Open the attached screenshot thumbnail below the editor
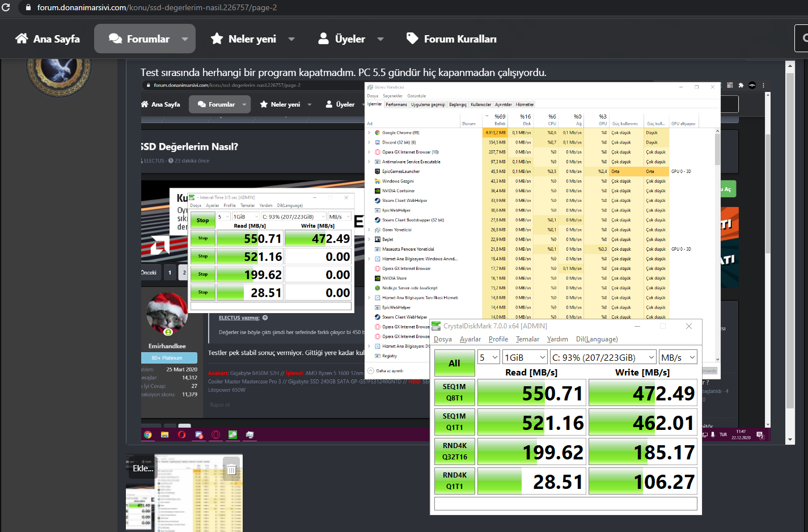The width and height of the screenshot is (808, 532). (x=184, y=493)
